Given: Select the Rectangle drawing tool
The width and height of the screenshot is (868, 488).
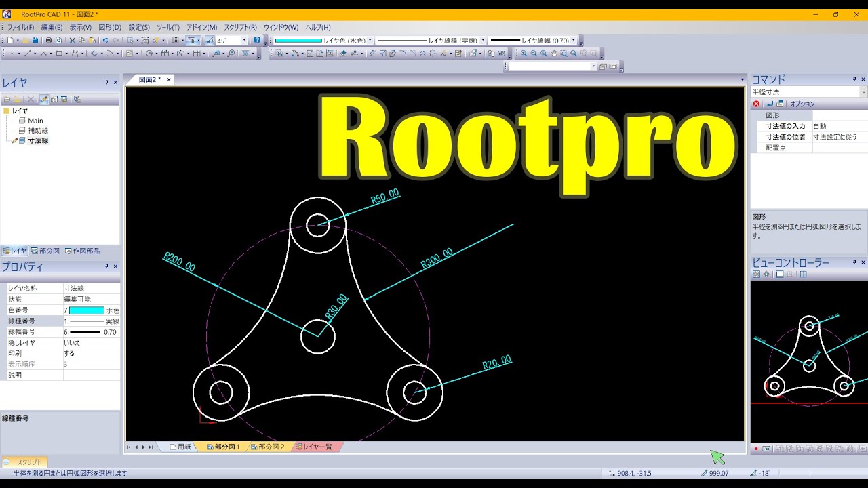Looking at the screenshot, I should click(x=59, y=54).
